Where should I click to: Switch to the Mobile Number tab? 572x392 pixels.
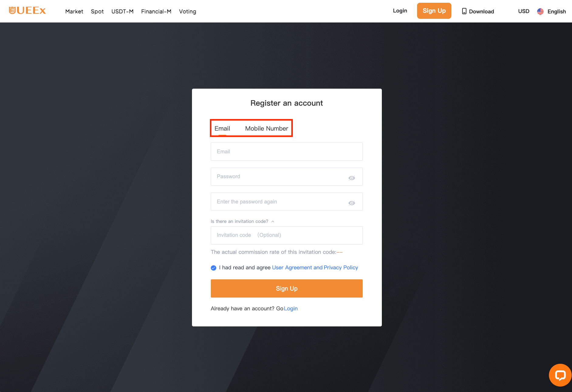pos(267,128)
